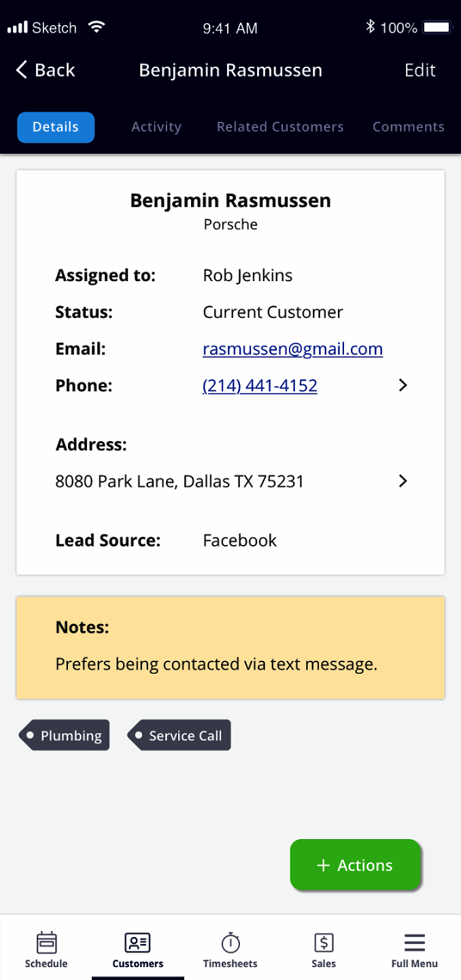Switch to the Activity tab

tap(156, 127)
